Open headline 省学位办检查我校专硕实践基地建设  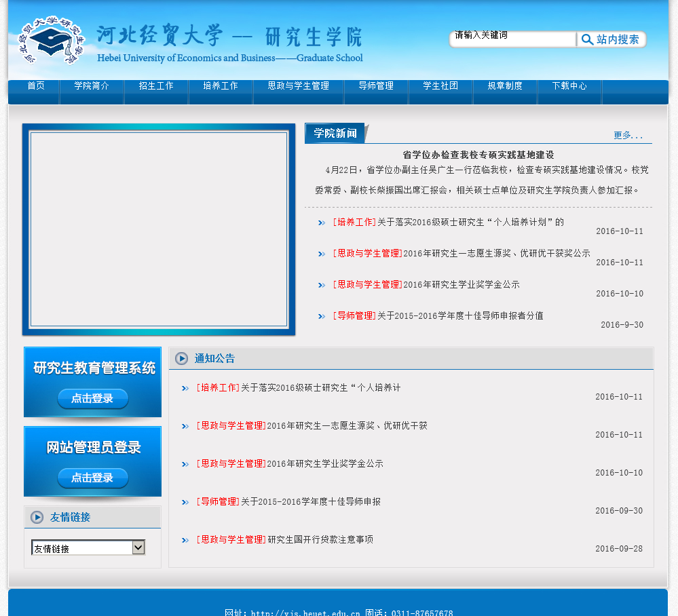click(x=478, y=155)
